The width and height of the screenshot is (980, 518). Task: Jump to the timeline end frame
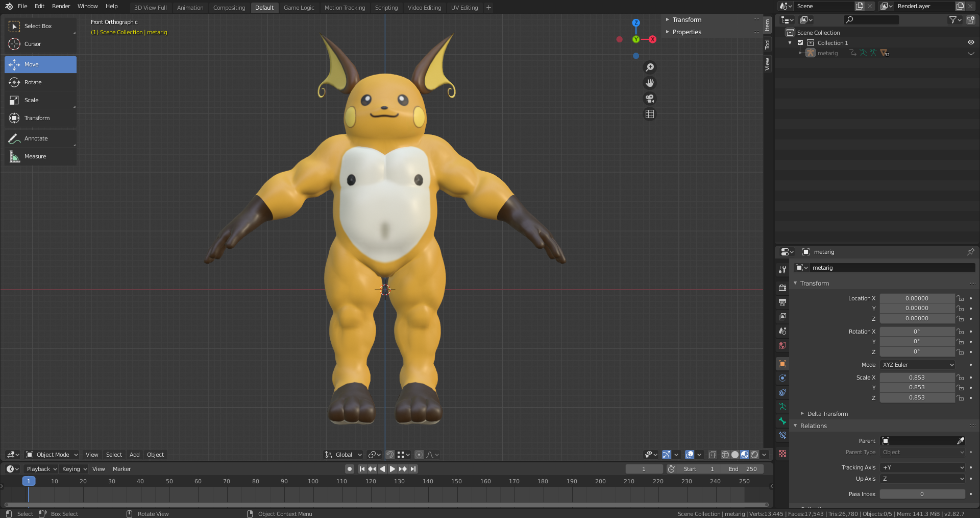(413, 469)
